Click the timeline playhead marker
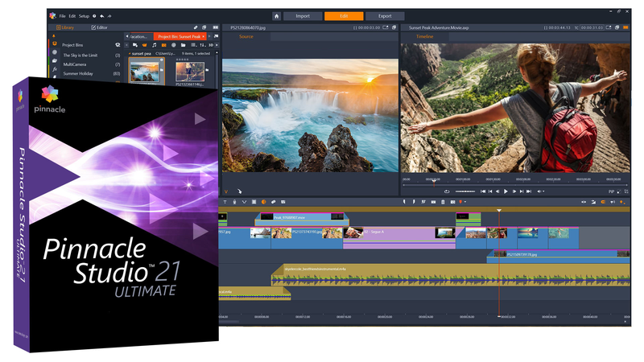644x362 pixels. (499, 210)
